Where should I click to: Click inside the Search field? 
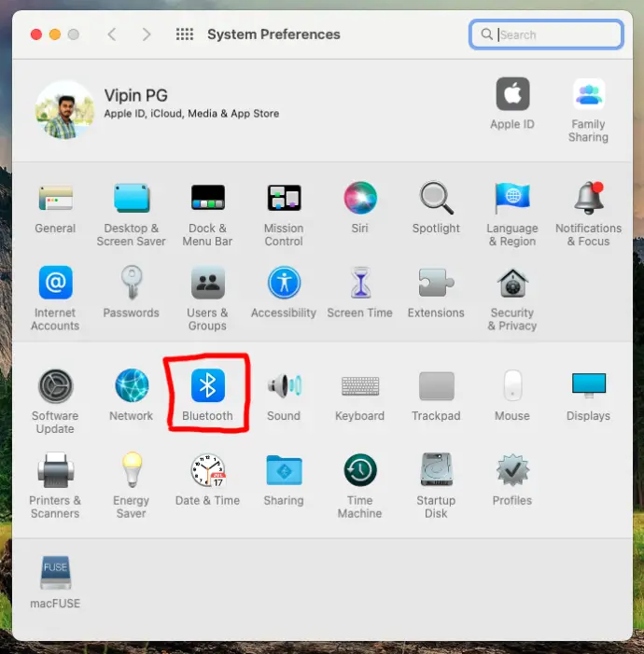pyautogui.click(x=546, y=35)
